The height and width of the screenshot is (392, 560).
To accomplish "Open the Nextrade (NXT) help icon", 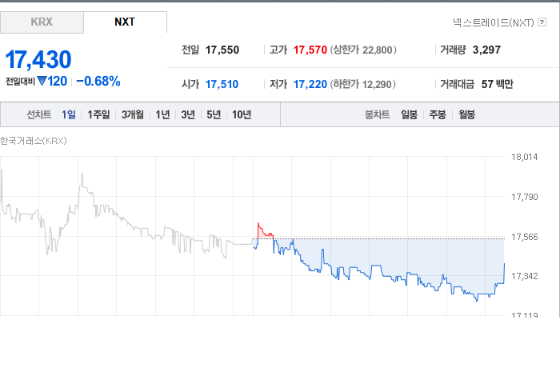I will (x=542, y=22).
